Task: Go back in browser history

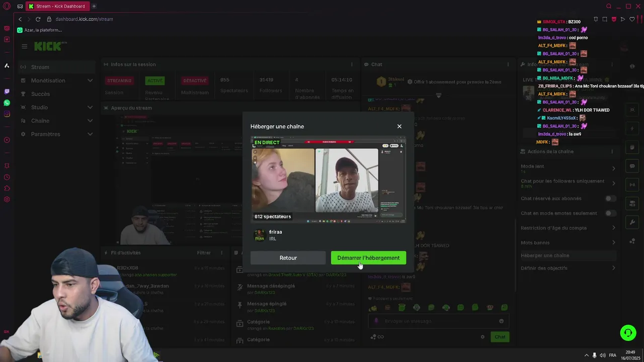Action: pos(20,19)
